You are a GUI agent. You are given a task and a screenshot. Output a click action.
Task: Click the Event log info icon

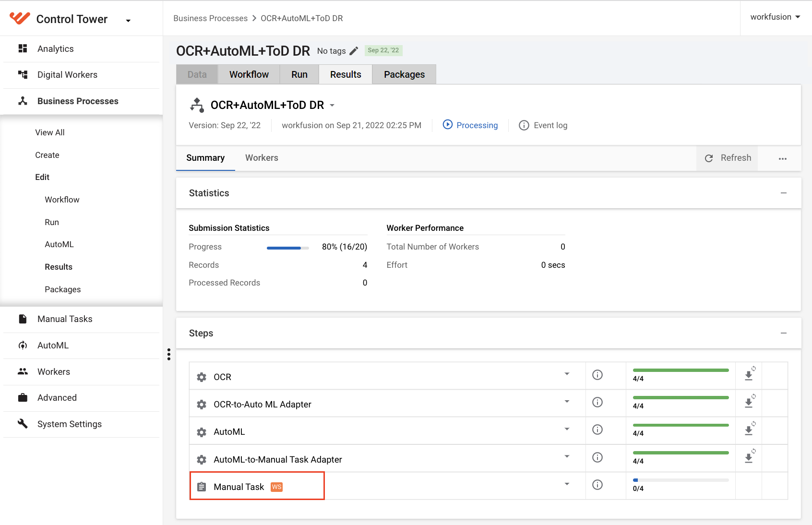click(524, 125)
